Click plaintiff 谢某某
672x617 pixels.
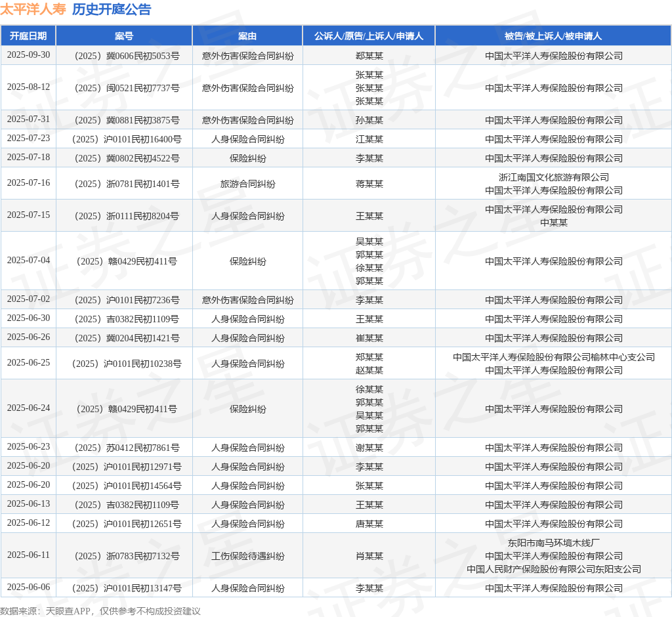pos(369,448)
